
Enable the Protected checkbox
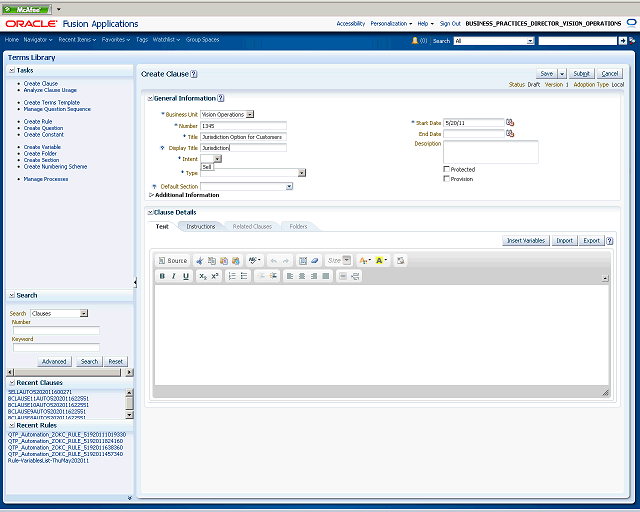[446, 169]
